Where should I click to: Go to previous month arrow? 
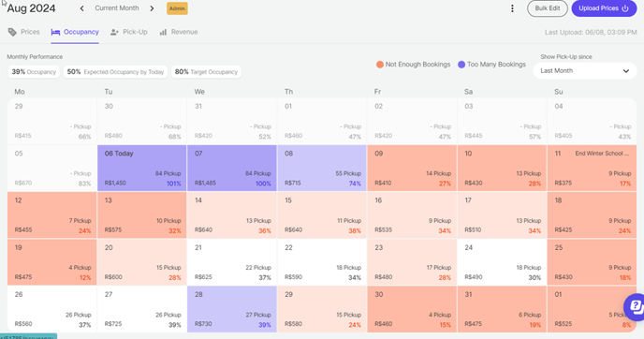[x=82, y=8]
